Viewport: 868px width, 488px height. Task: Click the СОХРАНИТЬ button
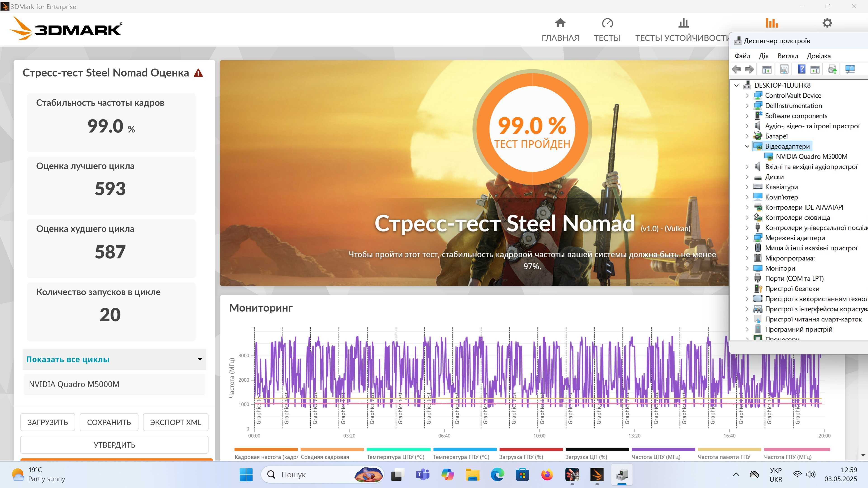tap(109, 422)
